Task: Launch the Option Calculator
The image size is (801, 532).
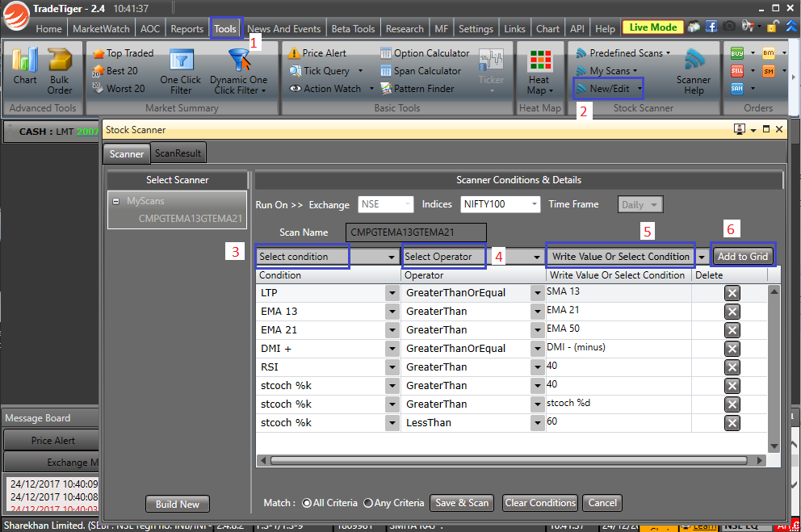Action: point(425,53)
